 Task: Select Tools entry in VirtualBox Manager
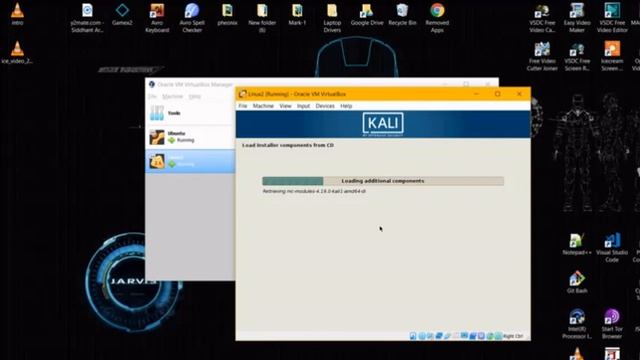pyautogui.click(x=190, y=113)
